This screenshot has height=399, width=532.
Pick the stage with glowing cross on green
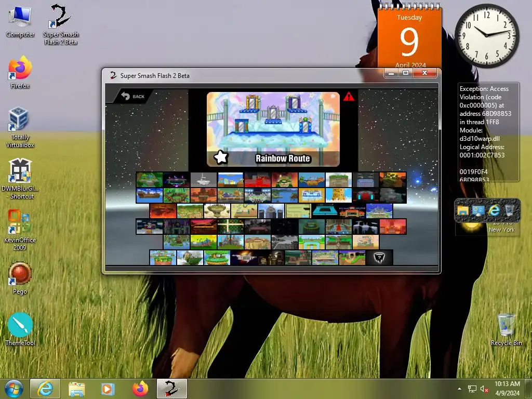click(x=230, y=227)
